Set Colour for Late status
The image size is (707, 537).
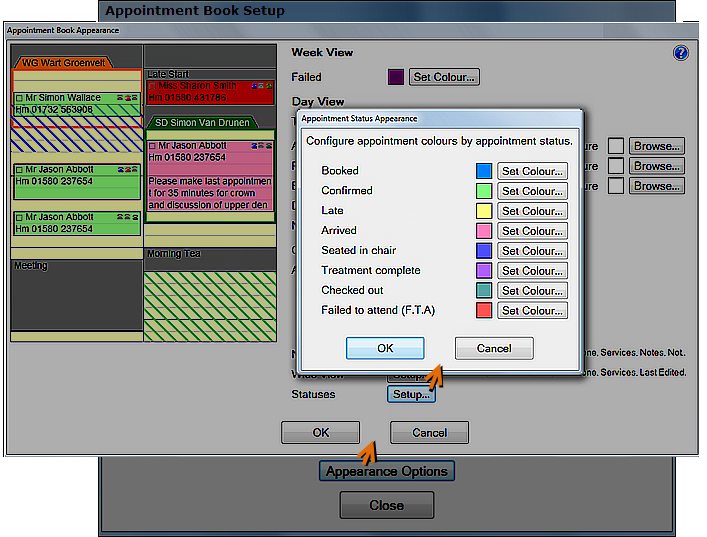click(x=532, y=211)
